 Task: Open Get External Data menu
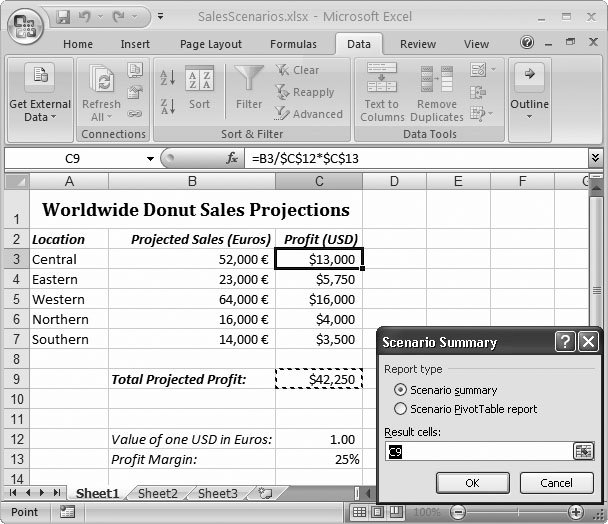point(40,93)
